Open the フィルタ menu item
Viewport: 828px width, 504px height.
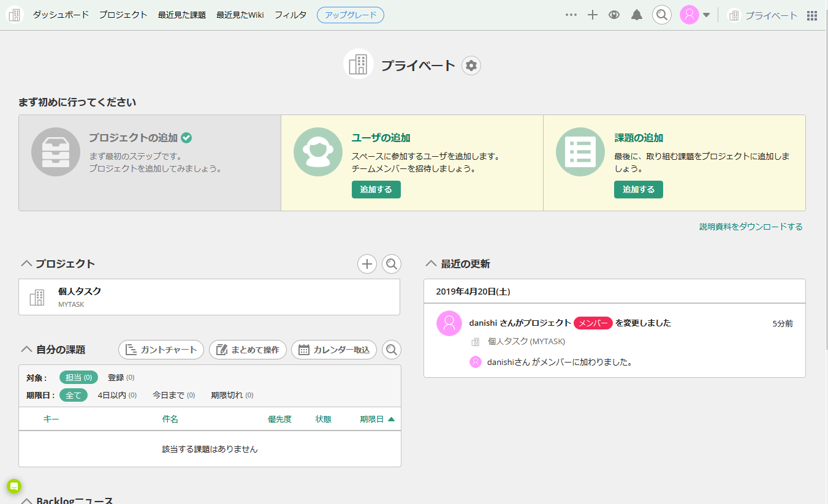pos(291,15)
